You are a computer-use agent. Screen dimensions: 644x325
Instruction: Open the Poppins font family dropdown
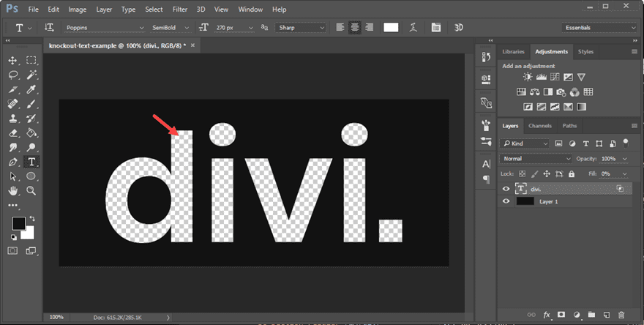tap(104, 28)
